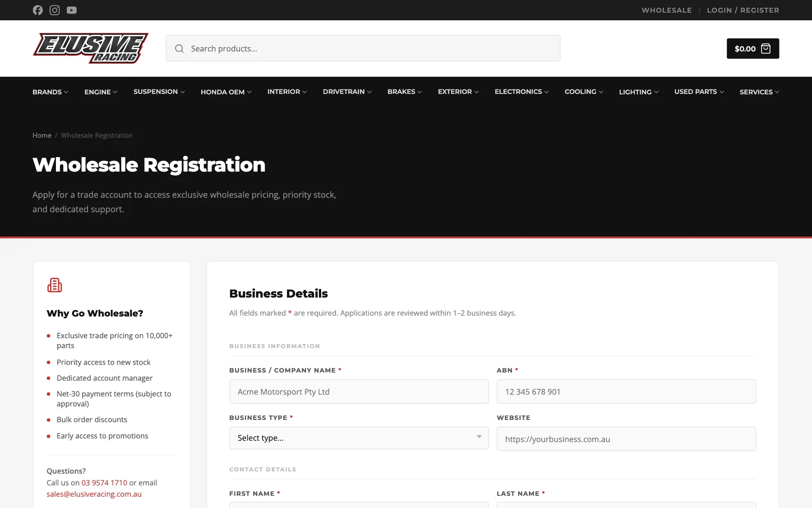Click the wholesale document icon in sidebar
Image resolution: width=812 pixels, height=508 pixels.
click(55, 285)
